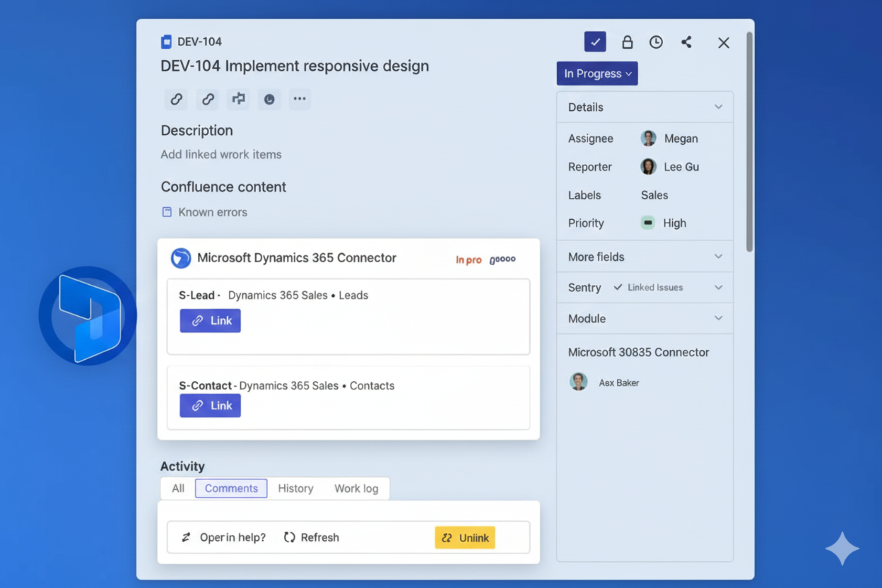This screenshot has width=882, height=588.
Task: Click the branch icon below the issue title
Action: [238, 99]
